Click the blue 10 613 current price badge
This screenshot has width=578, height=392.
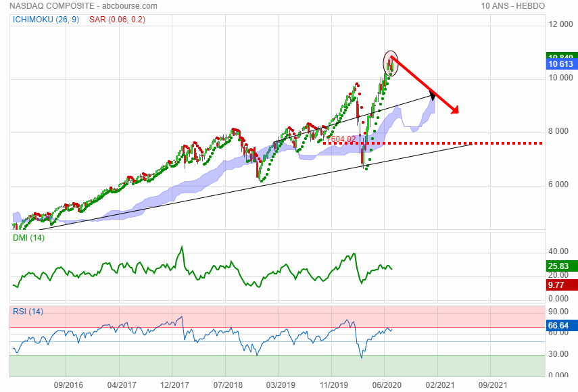(562, 64)
